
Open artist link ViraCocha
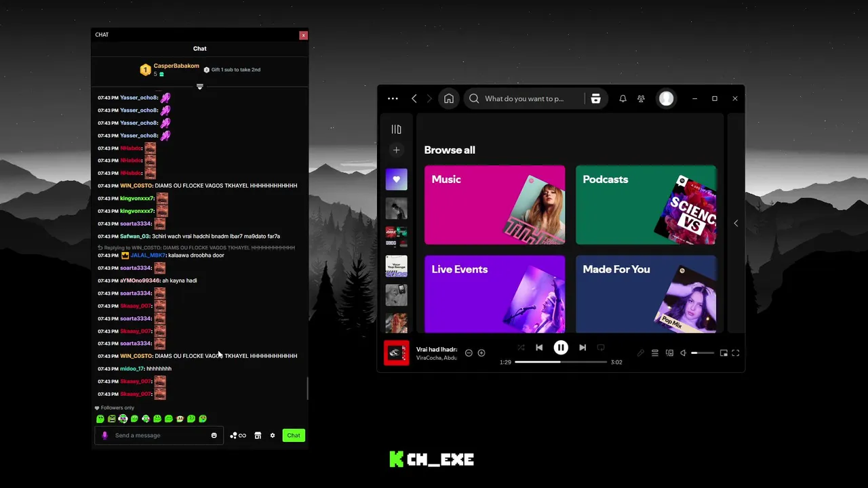tap(429, 358)
